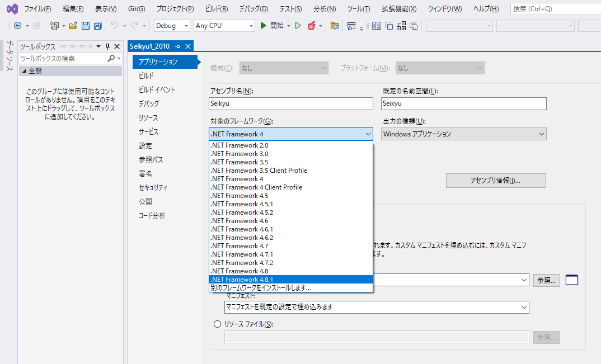Screen dimensions: 601x364
Task: Click the last layered-window toolbar icon
Action: (414, 26)
